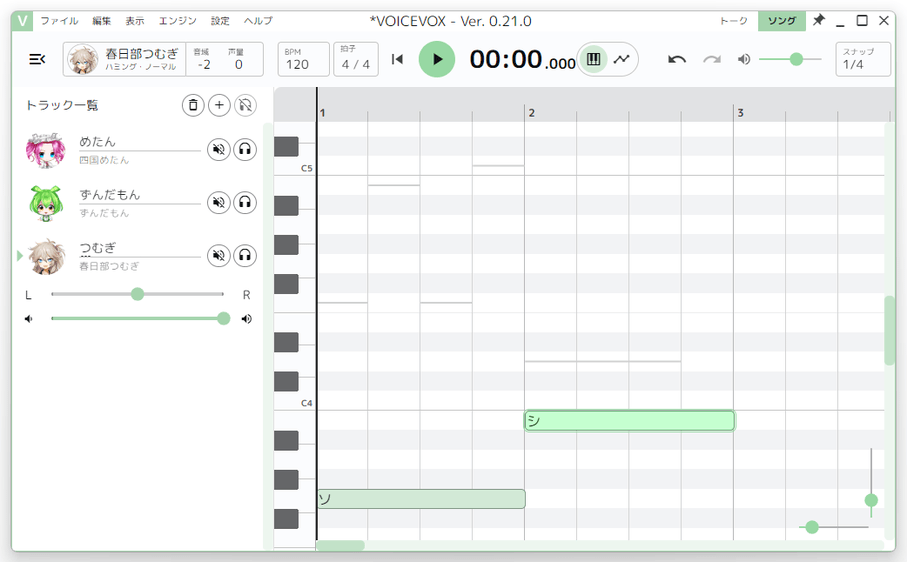This screenshot has height=562, width=907.
Task: Click the 声量 value 0 field
Action: (238, 59)
